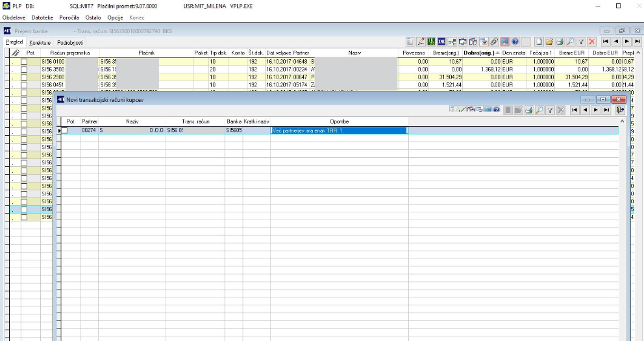This screenshot has width=644, height=341.
Task: Go to next record in Prejem banke toolbar
Action: click(x=626, y=42)
